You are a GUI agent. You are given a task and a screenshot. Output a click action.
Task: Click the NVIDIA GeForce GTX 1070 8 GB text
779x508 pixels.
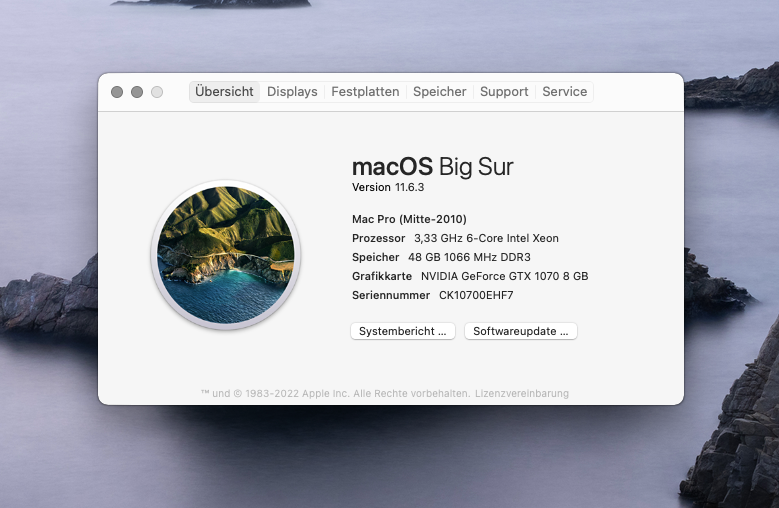(504, 276)
